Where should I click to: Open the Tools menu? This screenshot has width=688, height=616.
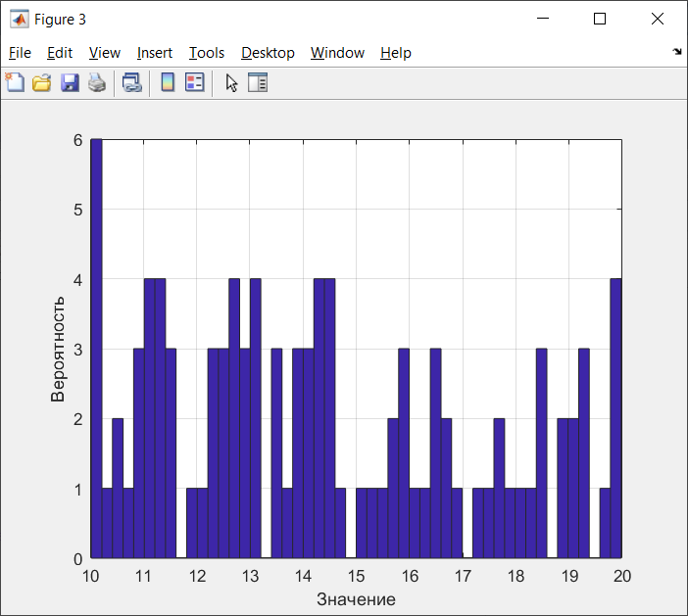pos(207,53)
